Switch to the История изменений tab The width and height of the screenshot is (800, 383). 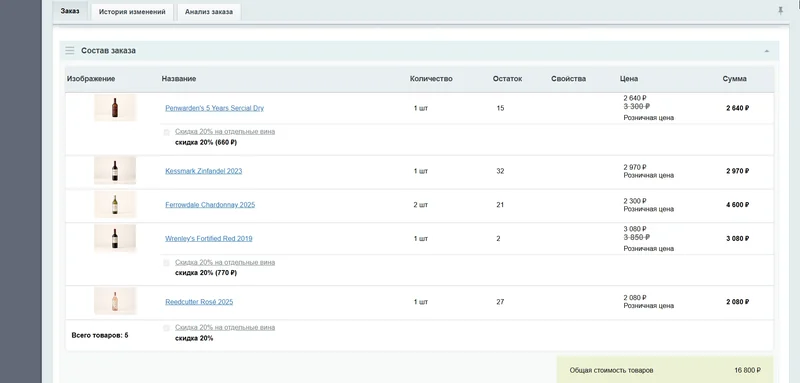pos(132,12)
